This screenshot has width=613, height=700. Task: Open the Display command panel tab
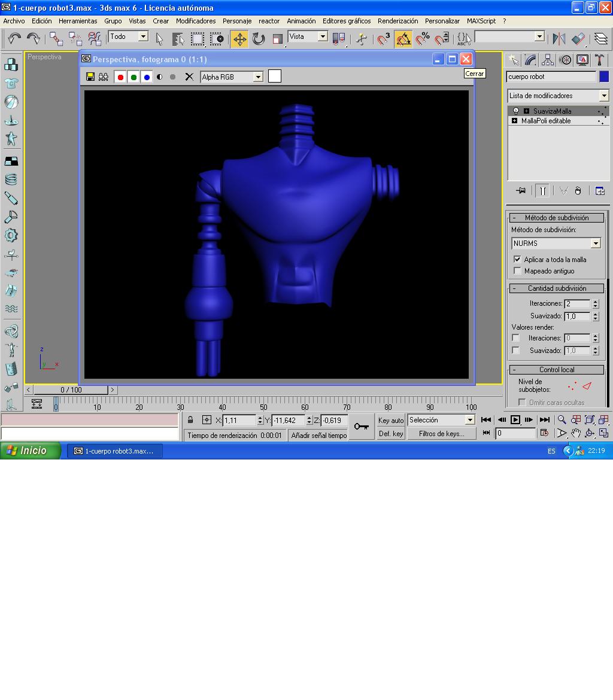tap(582, 60)
